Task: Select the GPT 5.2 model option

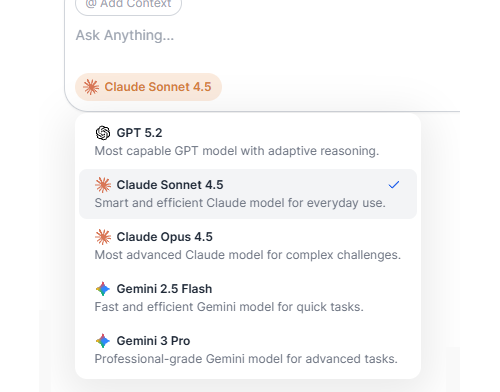Action: pos(248,142)
